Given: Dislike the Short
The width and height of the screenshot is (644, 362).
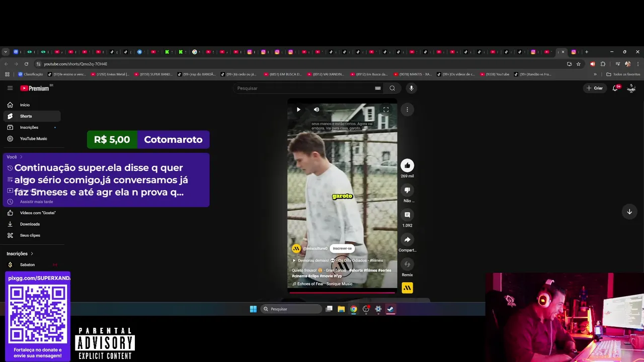Looking at the screenshot, I should [407, 190].
